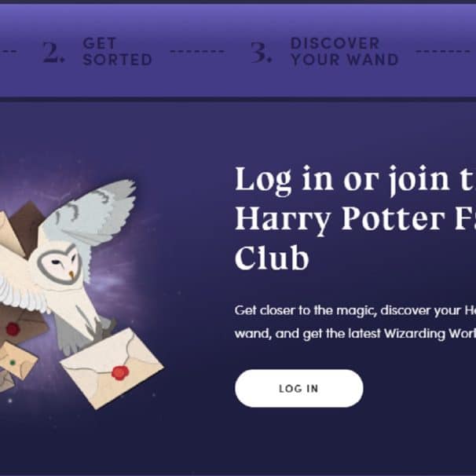The height and width of the screenshot is (476, 476).
Task: Click the dashed line after DISCOVER YOUR WAND
Action: tap(443, 51)
